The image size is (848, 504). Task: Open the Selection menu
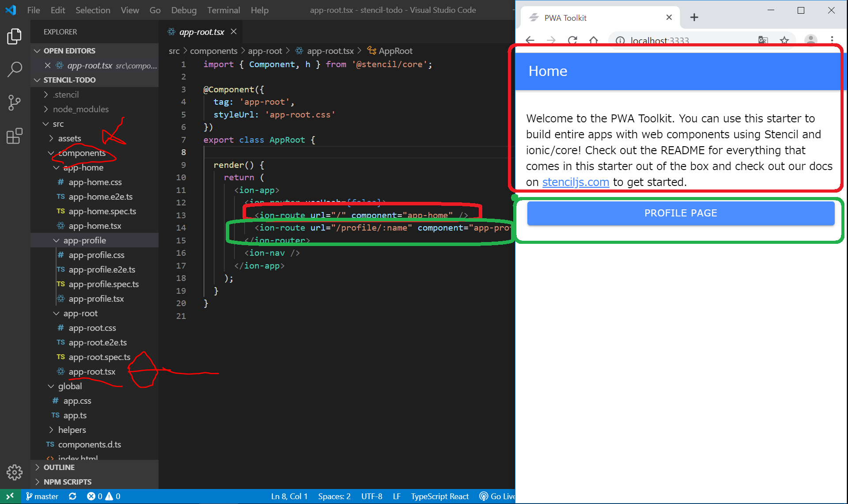(x=93, y=10)
